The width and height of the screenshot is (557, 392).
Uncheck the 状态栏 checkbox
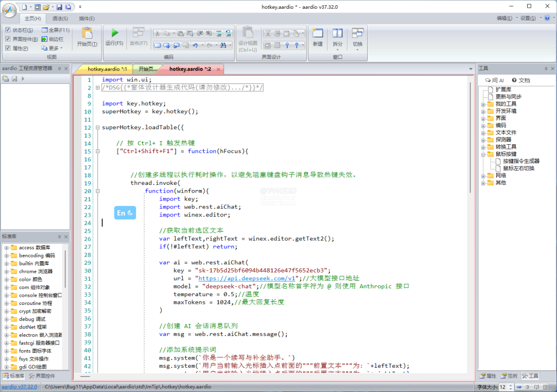8,30
